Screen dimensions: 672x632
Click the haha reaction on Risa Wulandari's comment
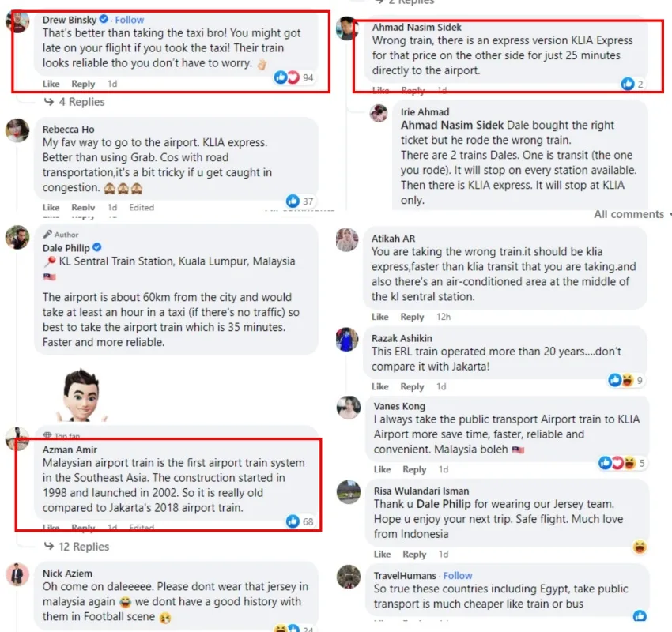(640, 547)
